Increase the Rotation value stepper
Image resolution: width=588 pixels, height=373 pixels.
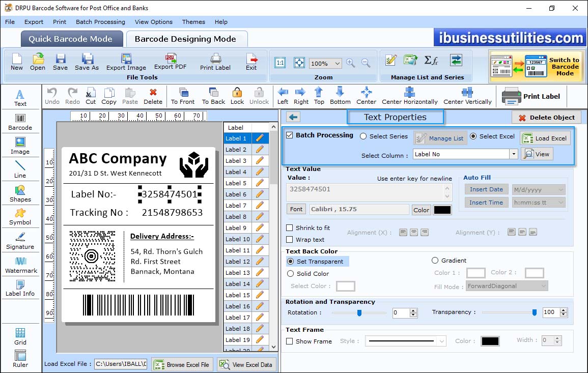pos(413,310)
